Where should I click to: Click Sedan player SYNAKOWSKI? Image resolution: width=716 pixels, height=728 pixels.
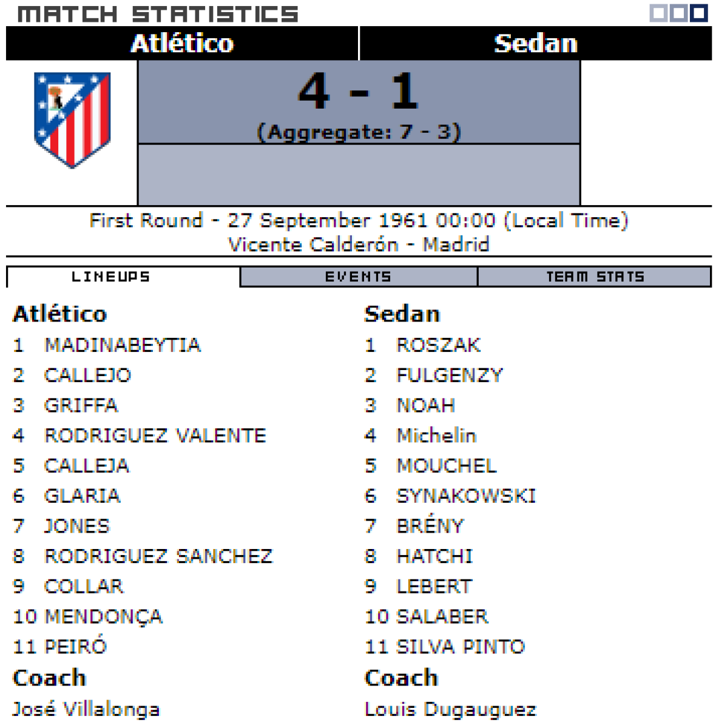pos(466,496)
